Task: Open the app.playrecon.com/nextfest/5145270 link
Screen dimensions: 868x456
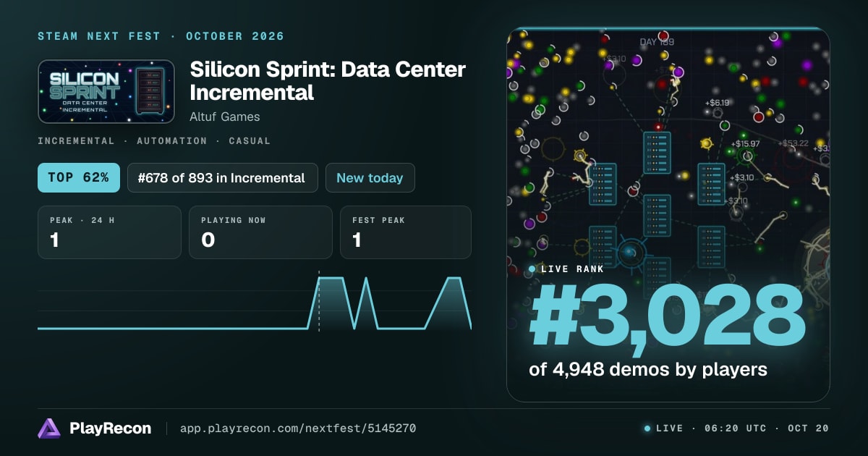Action: [297, 428]
